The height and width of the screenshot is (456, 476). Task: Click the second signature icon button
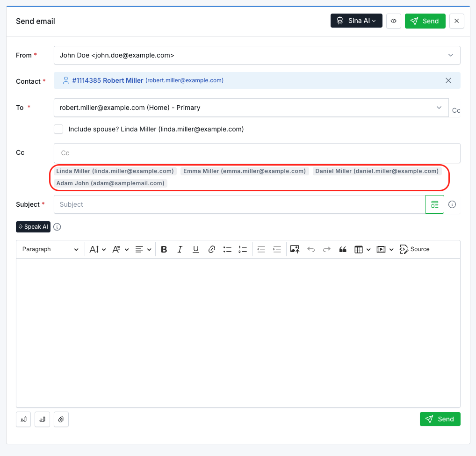tap(42, 419)
